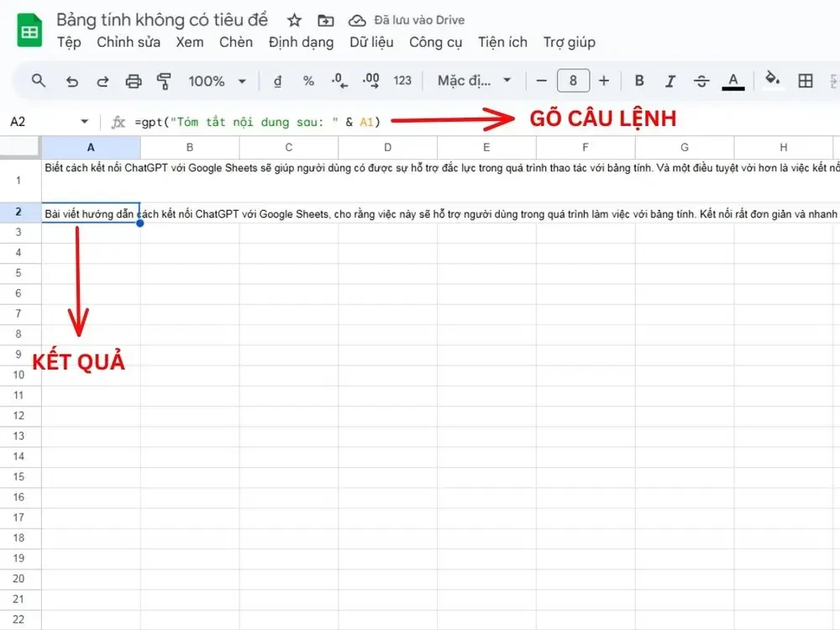Image resolution: width=840 pixels, height=630 pixels.
Task: Edit the formula bar =gpt formula
Action: 258,122
